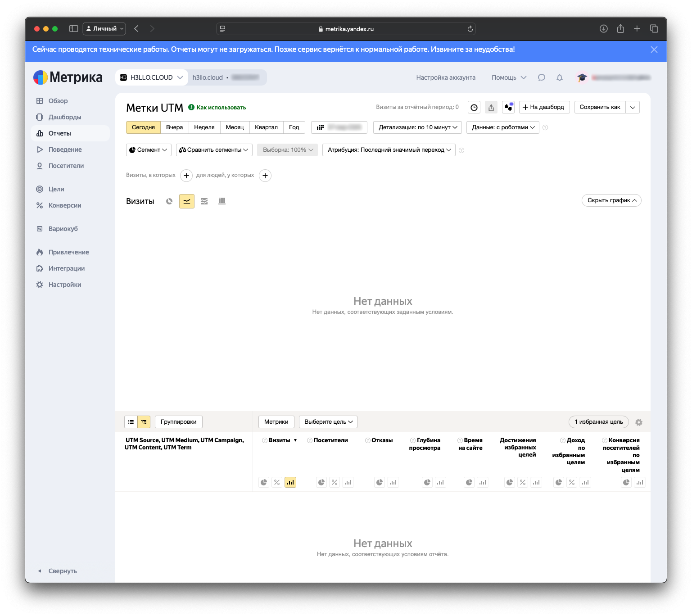Toggle the line chart view
The width and height of the screenshot is (692, 616).
pos(187,201)
